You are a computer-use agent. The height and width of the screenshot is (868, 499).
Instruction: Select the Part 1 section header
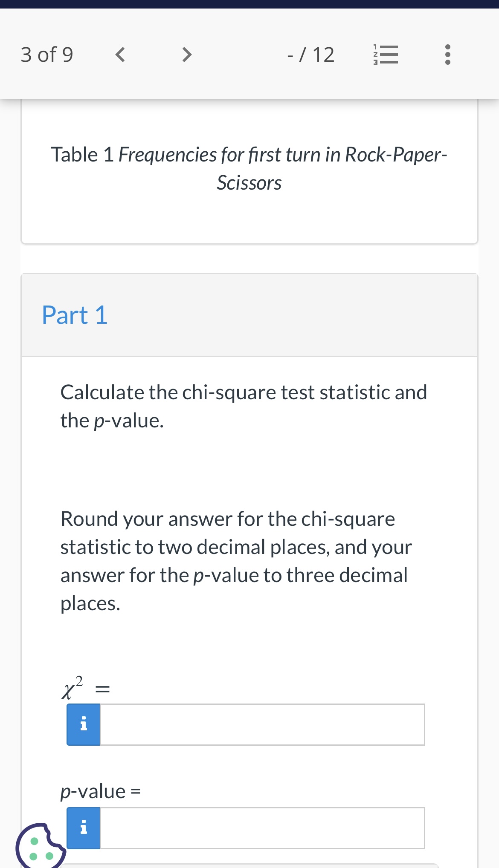click(x=75, y=315)
